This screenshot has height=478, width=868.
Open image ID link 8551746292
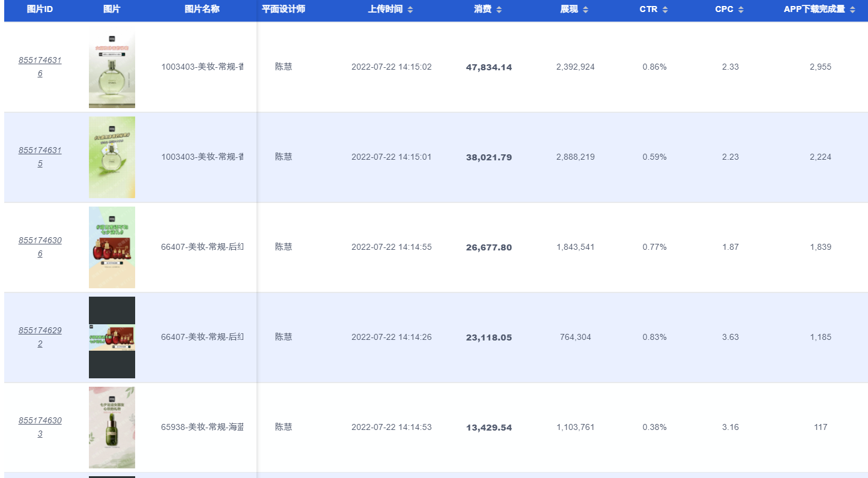point(40,337)
